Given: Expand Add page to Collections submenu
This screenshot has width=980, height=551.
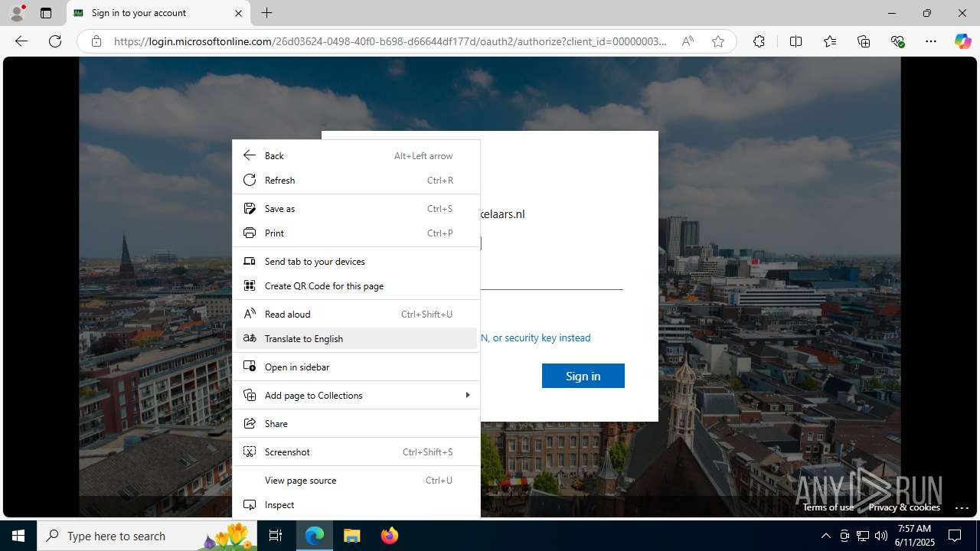Looking at the screenshot, I should (356, 395).
